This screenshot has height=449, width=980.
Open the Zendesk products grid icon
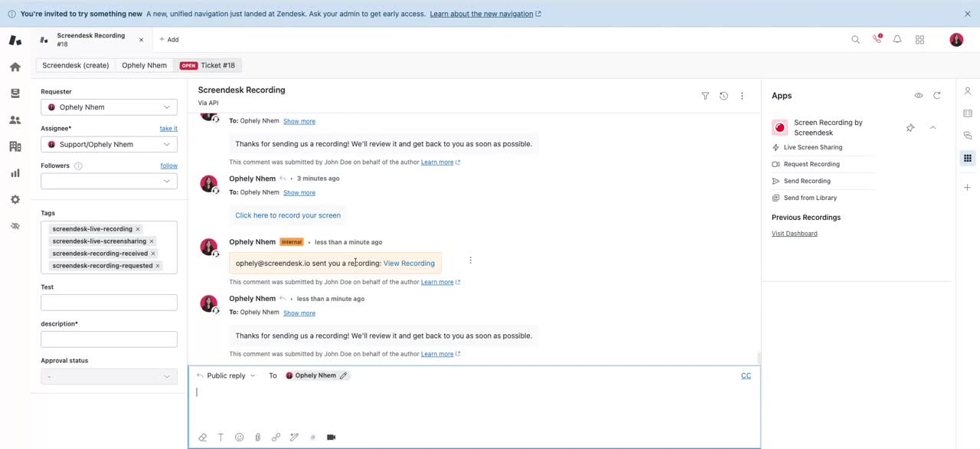tap(920, 40)
